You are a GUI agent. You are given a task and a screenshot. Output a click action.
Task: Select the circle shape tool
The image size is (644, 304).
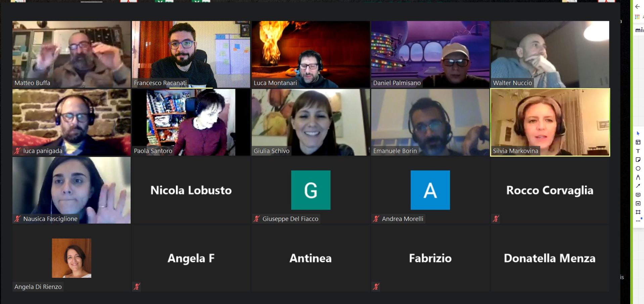[638, 168]
